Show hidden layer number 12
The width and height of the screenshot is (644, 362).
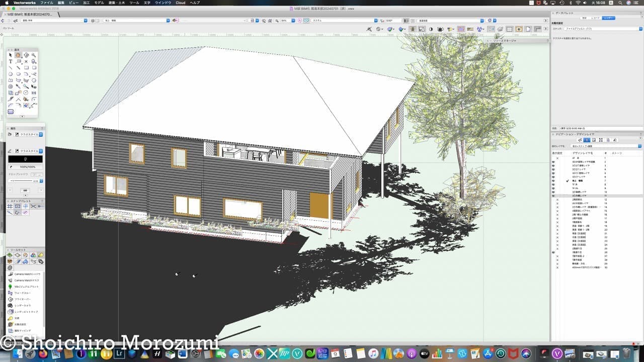click(557, 200)
